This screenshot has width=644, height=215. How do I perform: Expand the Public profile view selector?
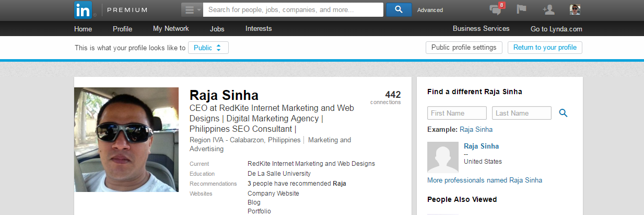point(208,48)
